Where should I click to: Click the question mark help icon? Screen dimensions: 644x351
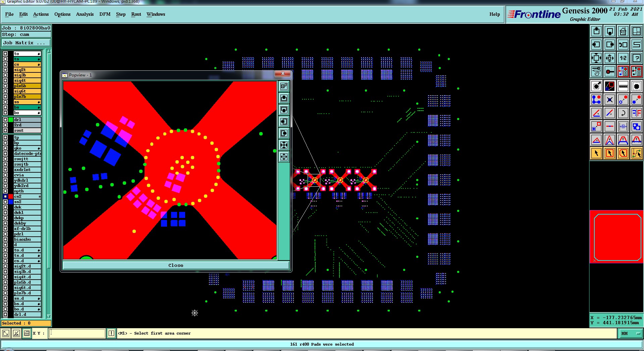coord(637,58)
